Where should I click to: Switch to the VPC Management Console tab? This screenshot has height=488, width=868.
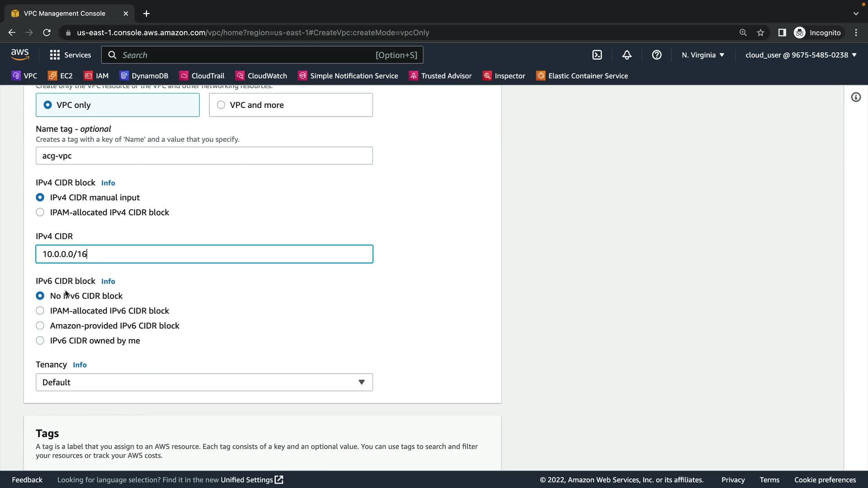[x=64, y=14]
